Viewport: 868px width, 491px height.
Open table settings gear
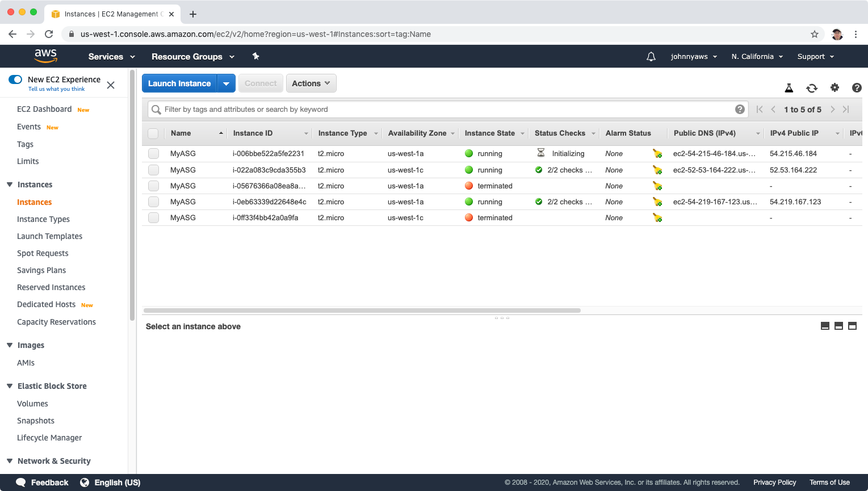coord(835,87)
